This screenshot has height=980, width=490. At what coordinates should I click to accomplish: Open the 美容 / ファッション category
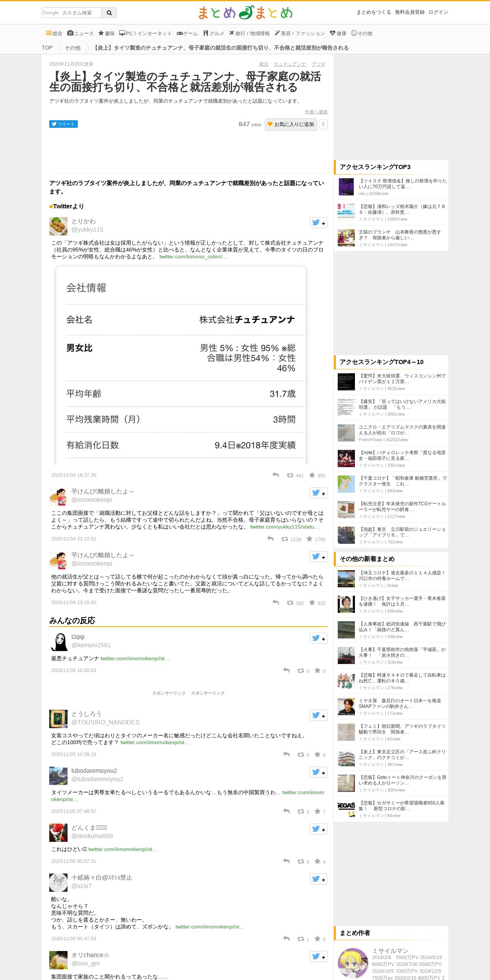tap(300, 33)
